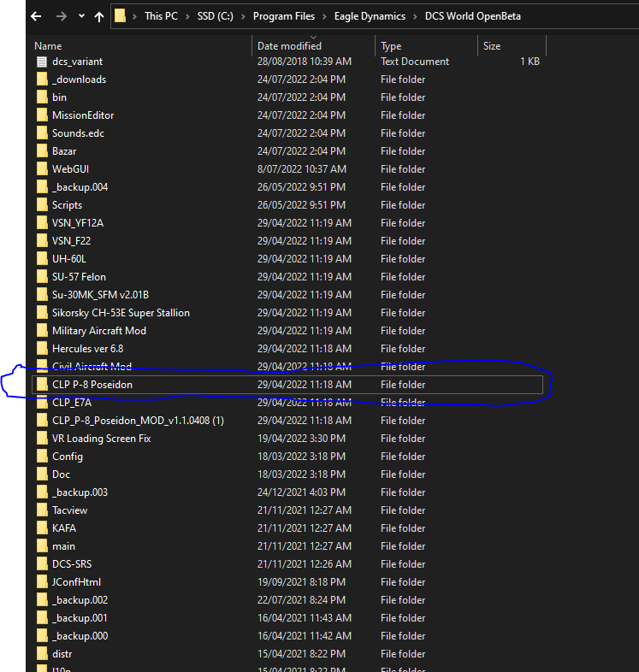Select MissionEditor folder icon
This screenshot has height=672, width=639.
(42, 115)
